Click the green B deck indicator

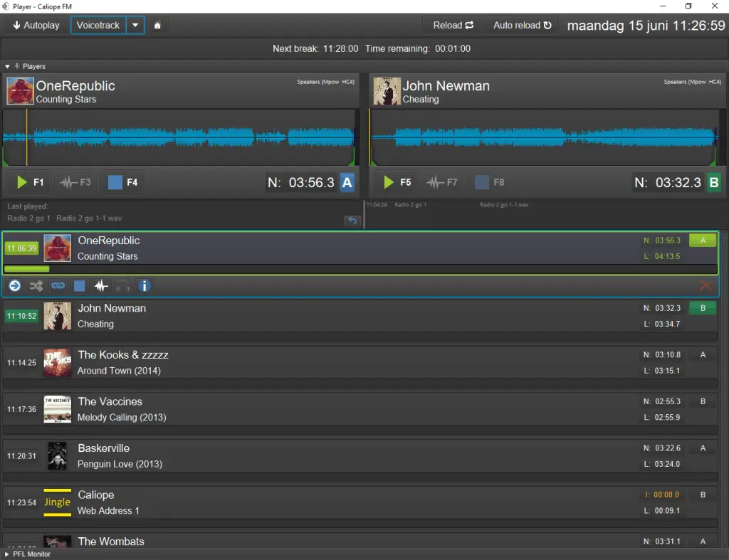click(x=714, y=182)
